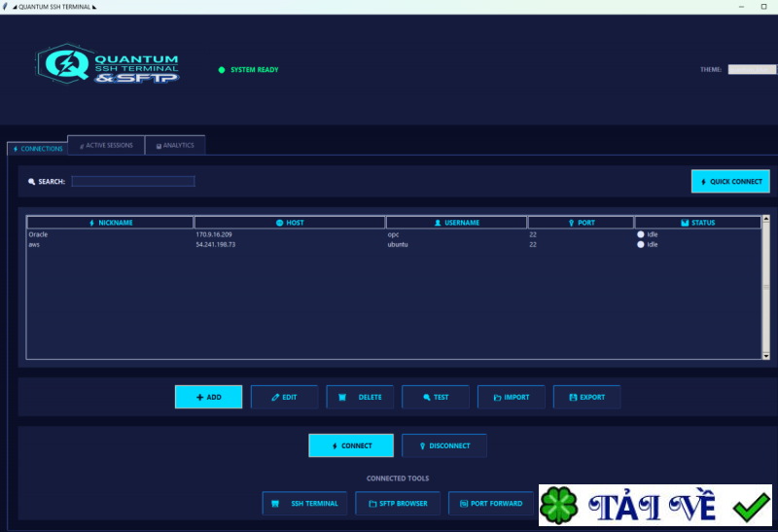Sort by the Status column header

[697, 223]
